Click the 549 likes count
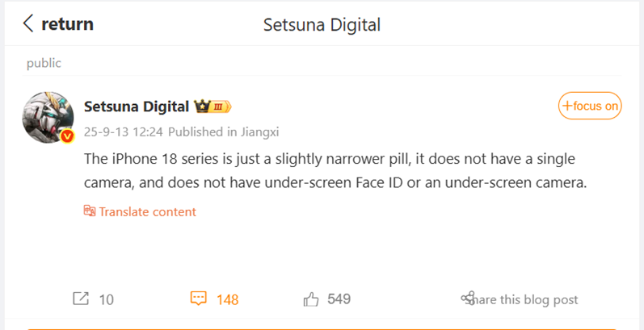Image resolution: width=644 pixels, height=330 pixels. (339, 299)
